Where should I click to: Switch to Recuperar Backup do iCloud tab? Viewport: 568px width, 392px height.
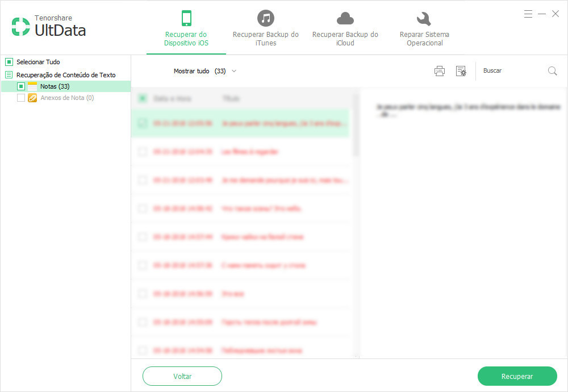(345, 39)
